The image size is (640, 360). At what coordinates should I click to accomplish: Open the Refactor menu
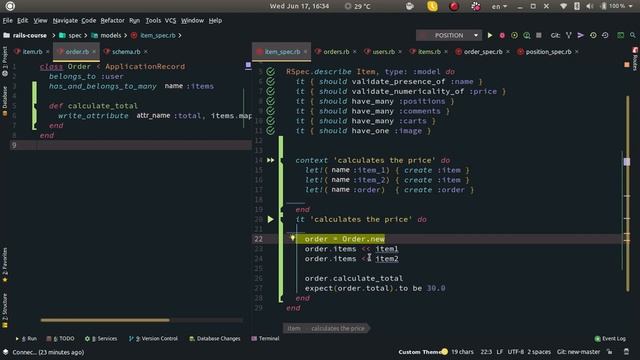point(112,20)
